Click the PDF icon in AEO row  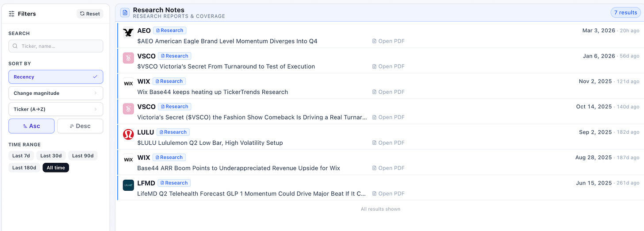pos(374,41)
